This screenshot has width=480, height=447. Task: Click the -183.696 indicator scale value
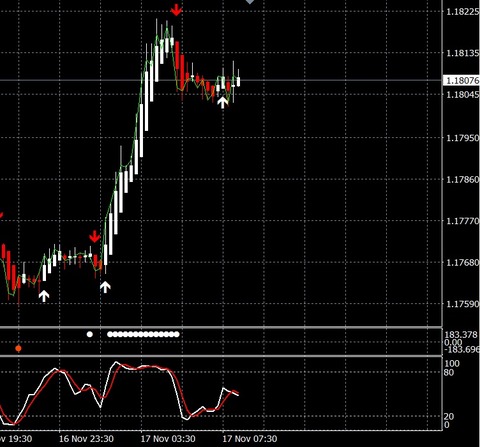462,349
